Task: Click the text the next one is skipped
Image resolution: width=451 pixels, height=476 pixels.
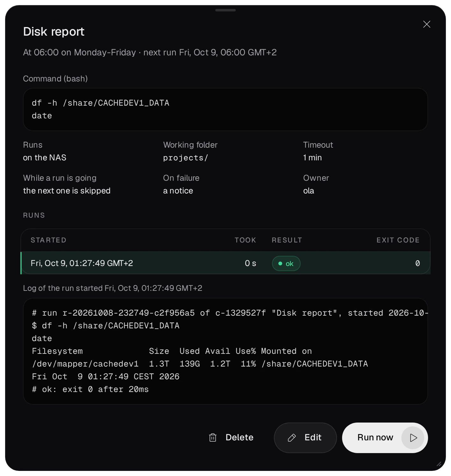Action: coord(67,191)
